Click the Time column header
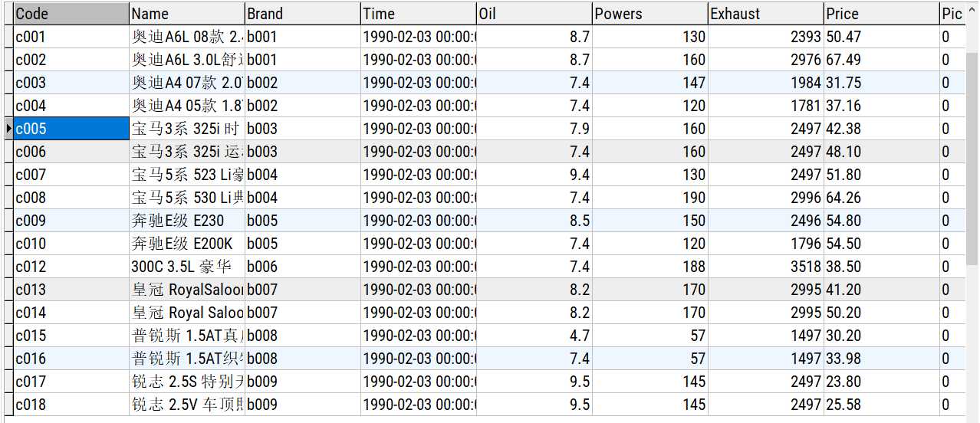Screen dimensions: 980x423 (419, 13)
